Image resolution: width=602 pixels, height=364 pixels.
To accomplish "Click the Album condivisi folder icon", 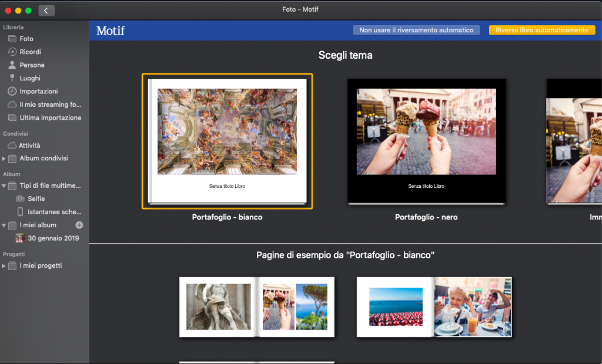I will [12, 159].
